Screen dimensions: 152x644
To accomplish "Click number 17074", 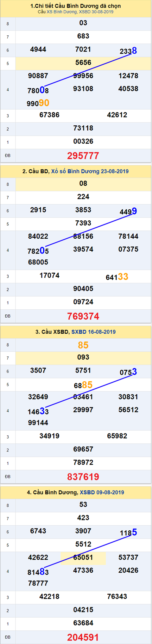I will (x=49, y=276).
